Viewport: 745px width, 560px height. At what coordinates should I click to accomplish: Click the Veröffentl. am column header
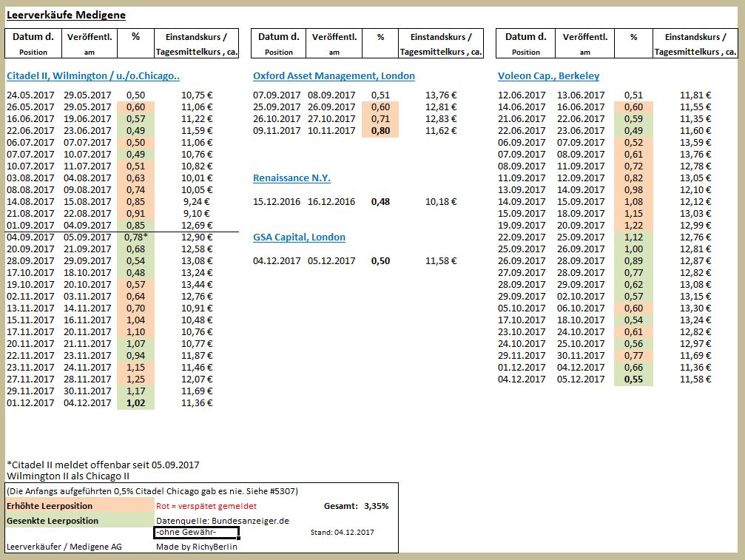coord(88,43)
